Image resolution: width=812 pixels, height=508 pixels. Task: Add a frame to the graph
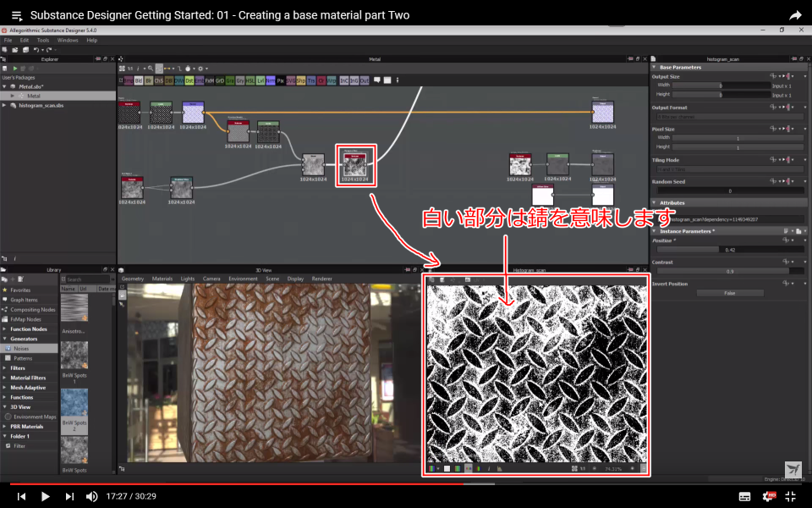click(x=387, y=80)
